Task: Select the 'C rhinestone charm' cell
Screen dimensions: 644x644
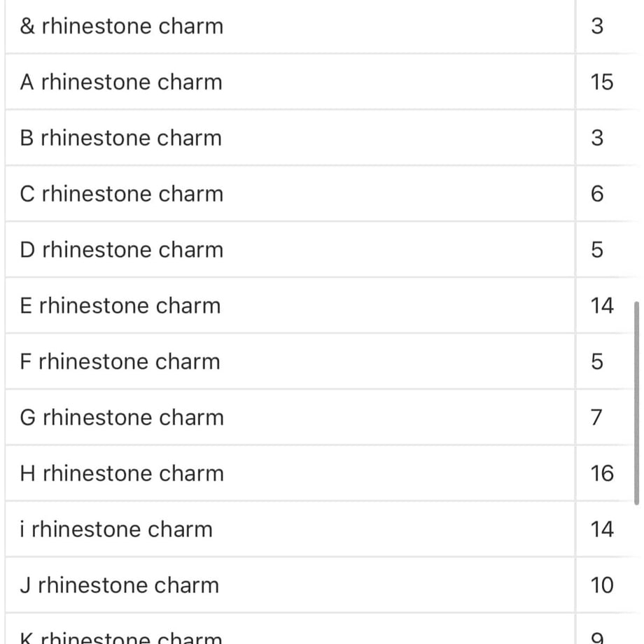Action: click(290, 193)
